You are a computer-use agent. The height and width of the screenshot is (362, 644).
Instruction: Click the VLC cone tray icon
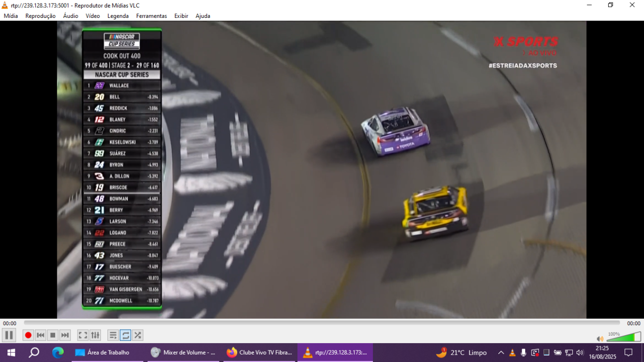(x=513, y=353)
